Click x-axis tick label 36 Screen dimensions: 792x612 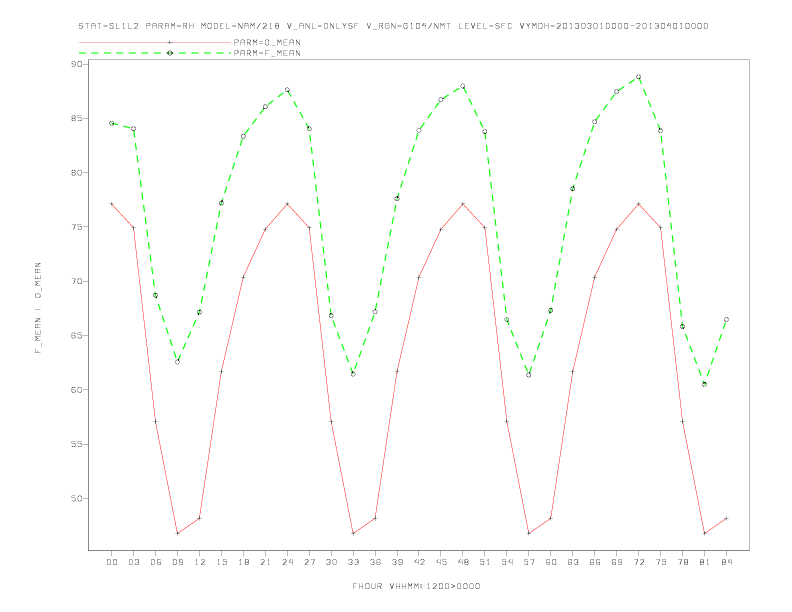(375, 562)
